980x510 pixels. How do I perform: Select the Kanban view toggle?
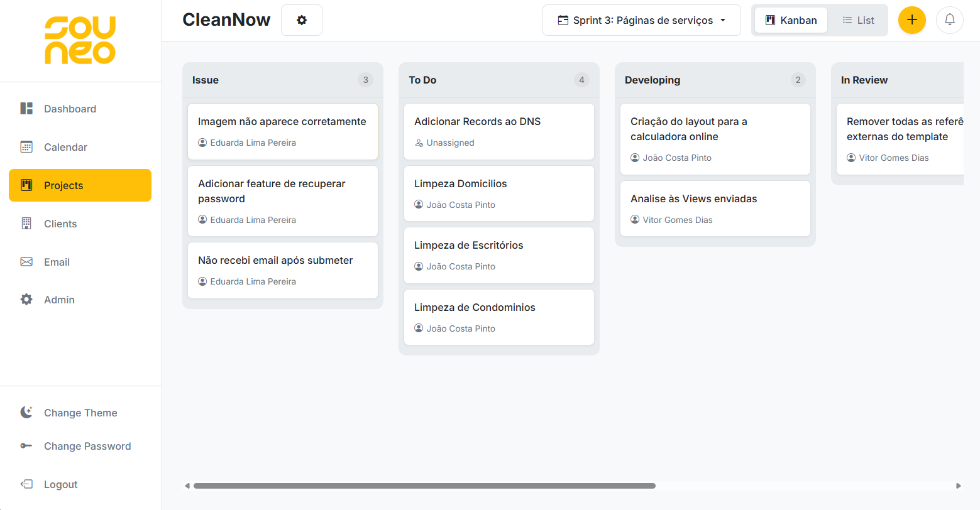click(791, 20)
